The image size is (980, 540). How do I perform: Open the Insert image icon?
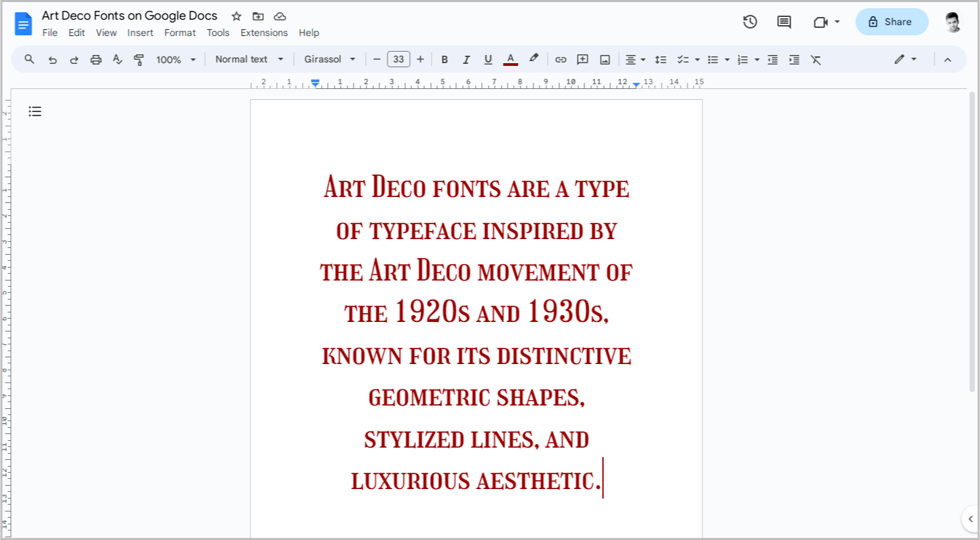coord(604,59)
